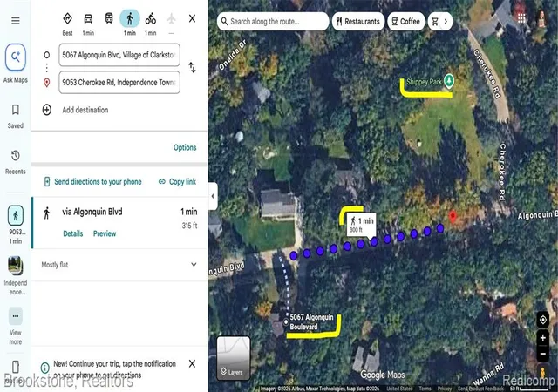Filter by Restaurants chip
Image resolution: width=558 pixels, height=392 pixels.
358,22
